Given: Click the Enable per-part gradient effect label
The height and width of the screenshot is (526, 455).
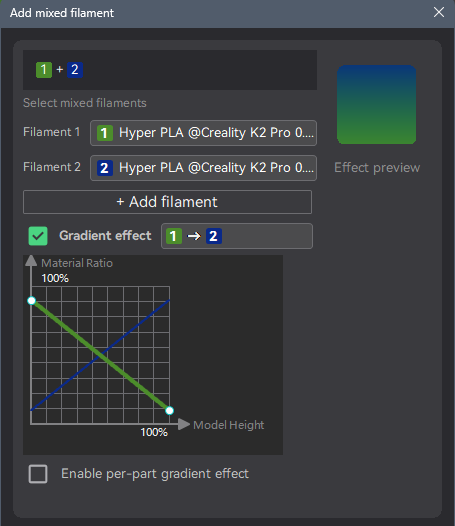Looking at the screenshot, I should tap(155, 474).
